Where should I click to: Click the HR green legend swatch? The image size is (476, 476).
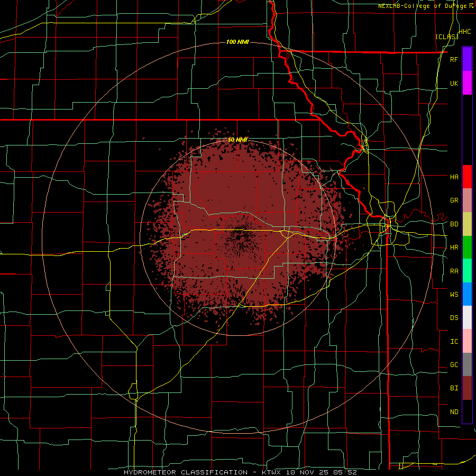pos(467,248)
